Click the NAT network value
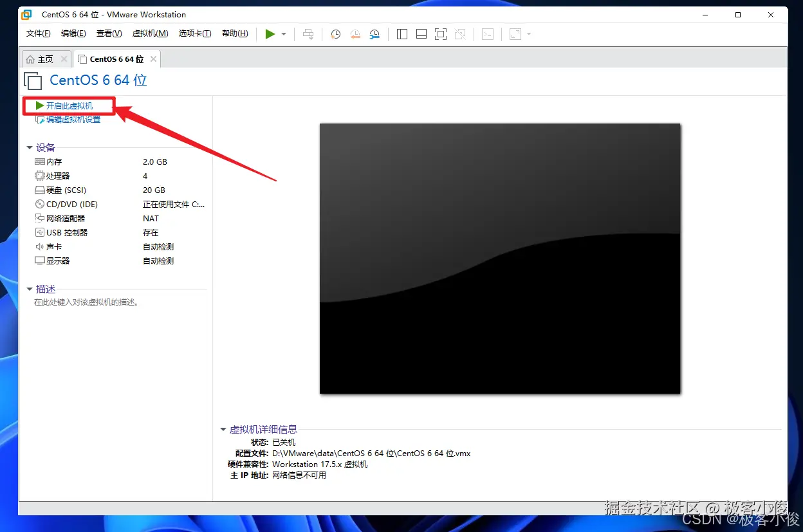This screenshot has height=532, width=803. (151, 219)
